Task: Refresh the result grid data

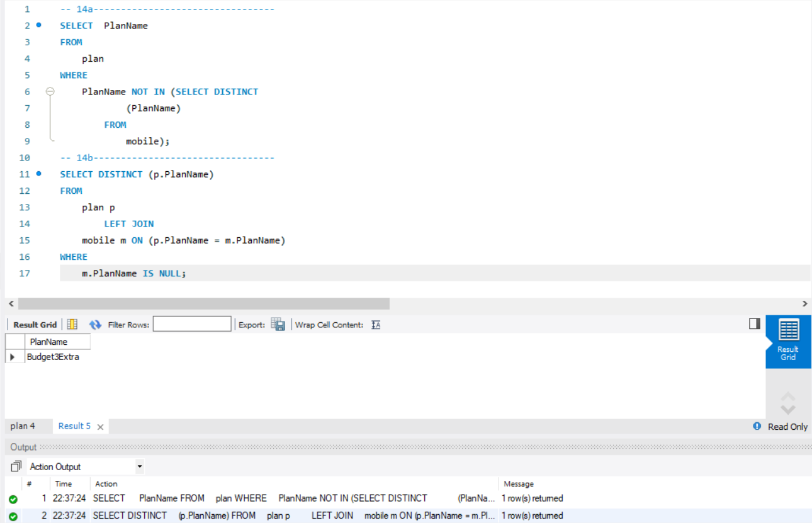Action: (x=96, y=323)
